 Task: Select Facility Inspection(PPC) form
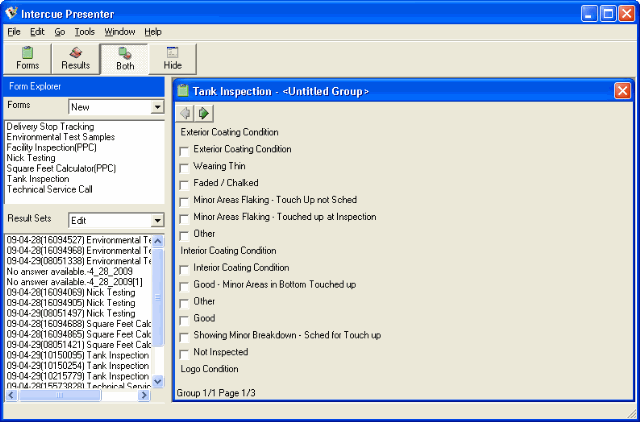51,147
